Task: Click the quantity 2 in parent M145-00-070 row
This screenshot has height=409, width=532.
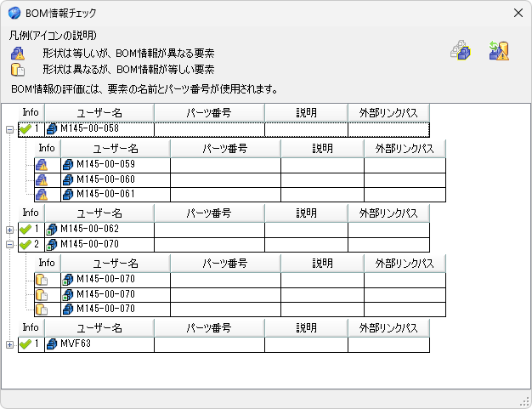Action: pos(37,244)
